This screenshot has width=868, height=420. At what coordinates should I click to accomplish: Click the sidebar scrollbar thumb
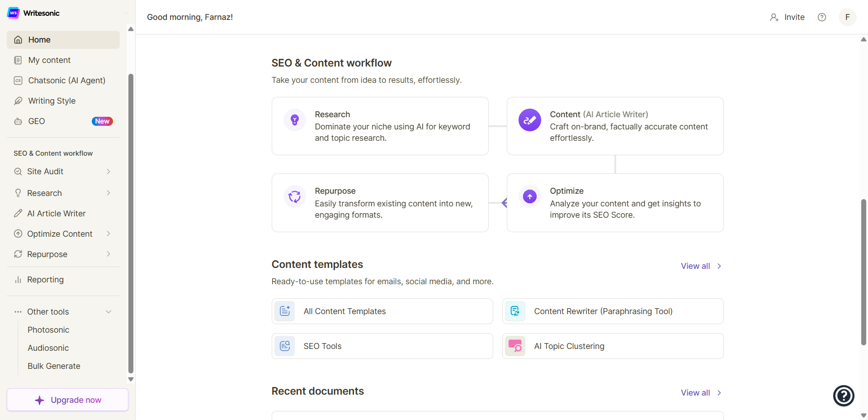tap(131, 224)
